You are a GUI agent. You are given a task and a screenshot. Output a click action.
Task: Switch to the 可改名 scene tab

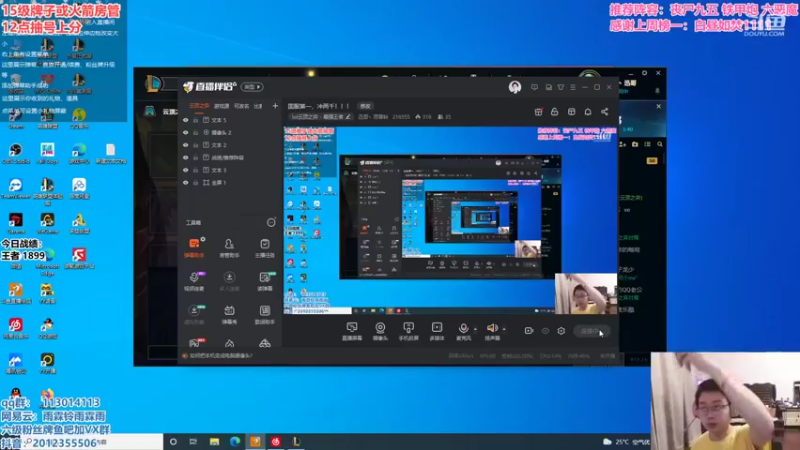coord(241,106)
